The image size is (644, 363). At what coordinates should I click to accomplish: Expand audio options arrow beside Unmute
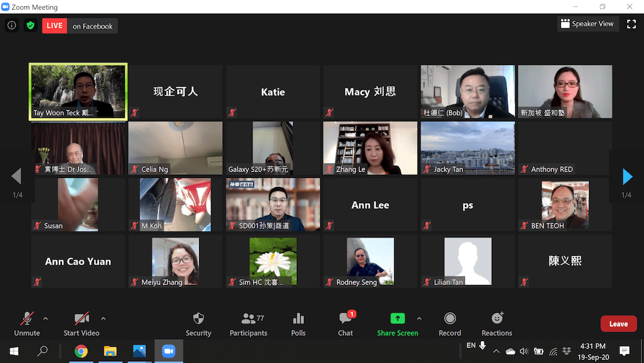click(45, 319)
